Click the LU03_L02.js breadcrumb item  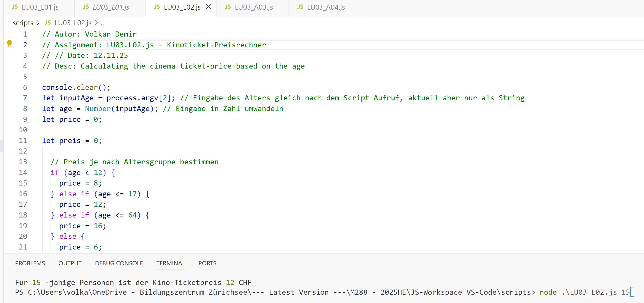pyautogui.click(x=73, y=23)
